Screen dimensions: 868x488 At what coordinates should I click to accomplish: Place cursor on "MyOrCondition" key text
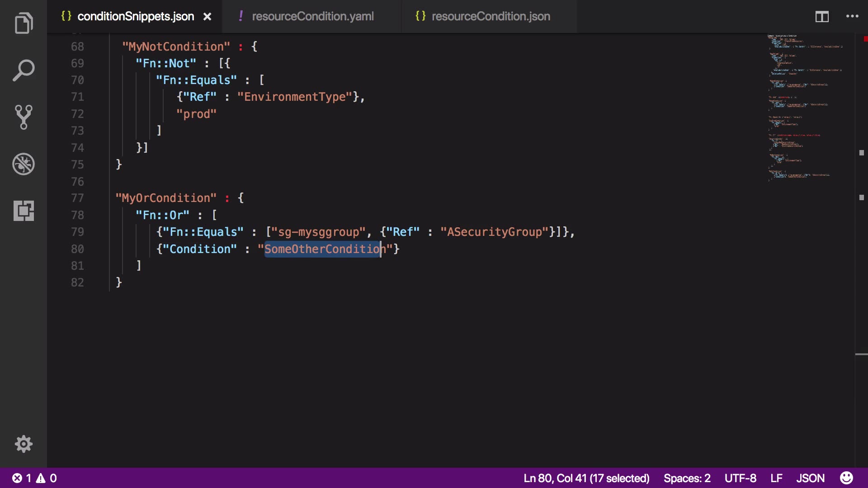pos(166,198)
